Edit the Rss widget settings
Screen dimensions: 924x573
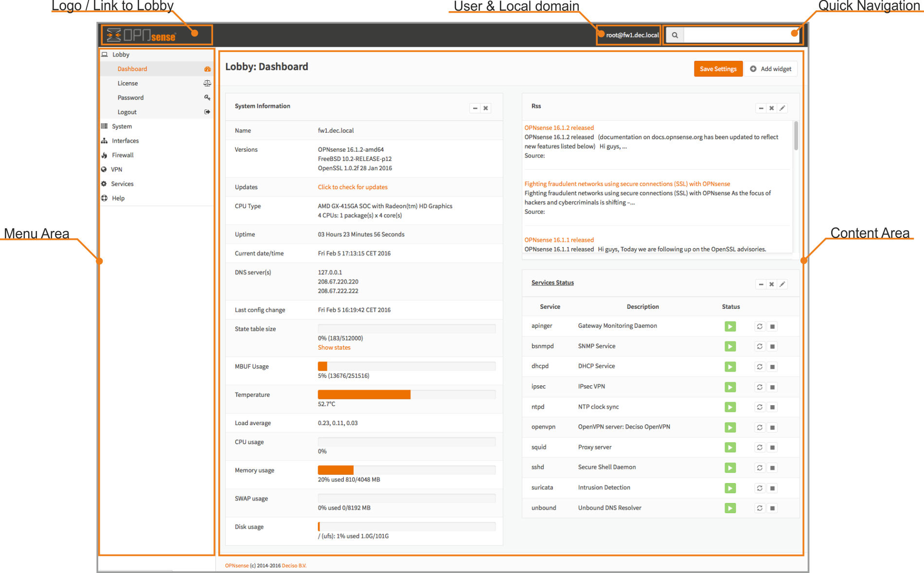(782, 108)
